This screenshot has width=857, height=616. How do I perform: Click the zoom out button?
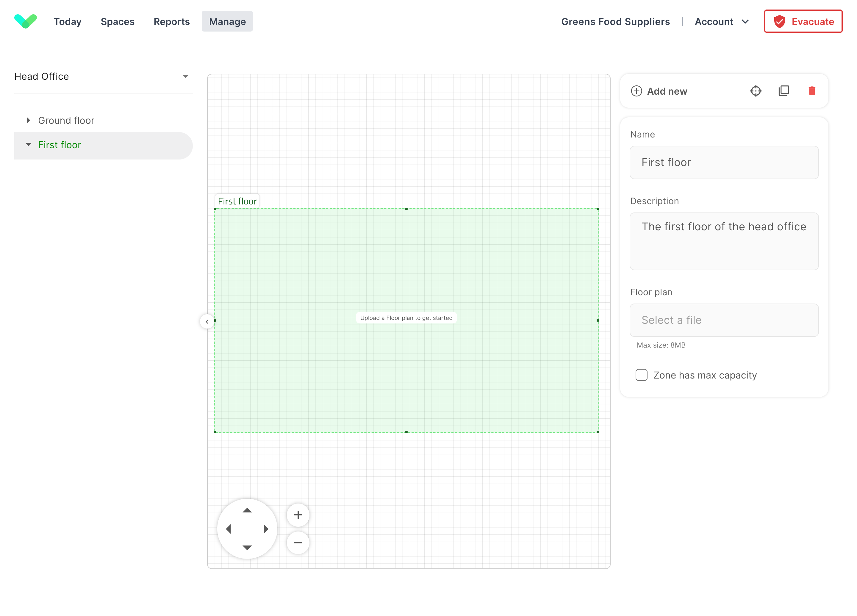click(298, 543)
